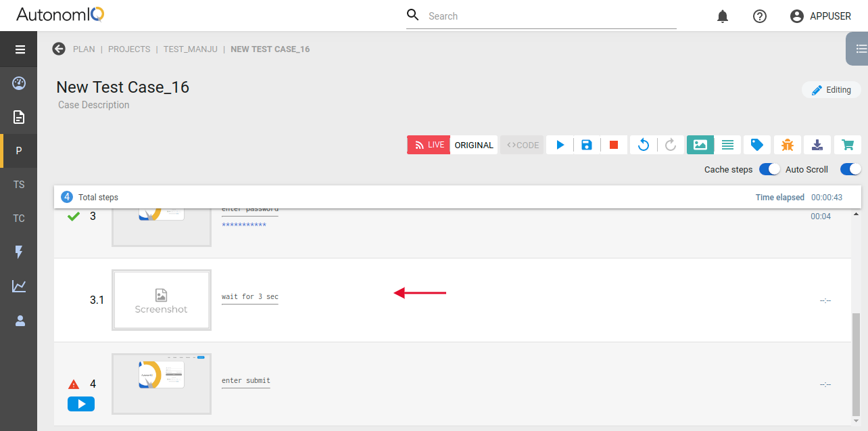The image size is (868, 431).
Task: Click the undo arrow icon
Action: (644, 145)
